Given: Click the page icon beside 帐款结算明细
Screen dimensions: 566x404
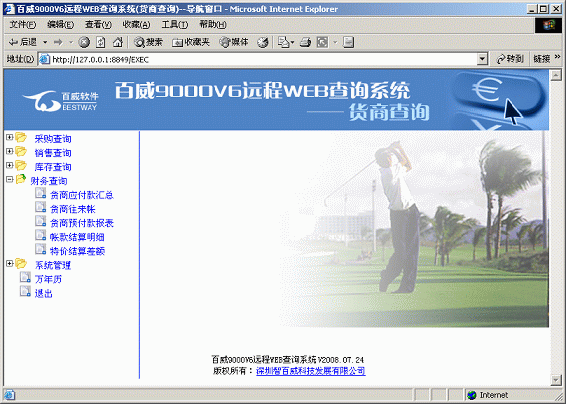Looking at the screenshot, I should 40,235.
